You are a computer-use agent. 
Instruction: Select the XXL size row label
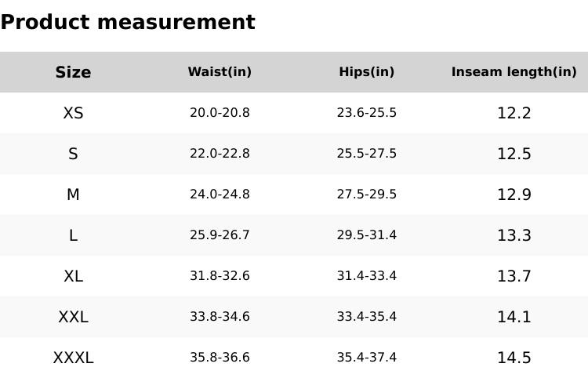(x=73, y=317)
